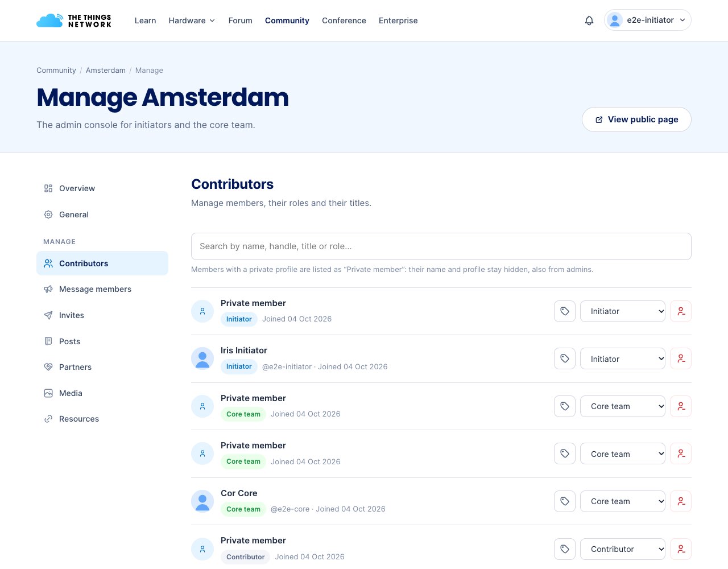Open Overview in the sidebar
728x569 pixels.
pos(102,188)
